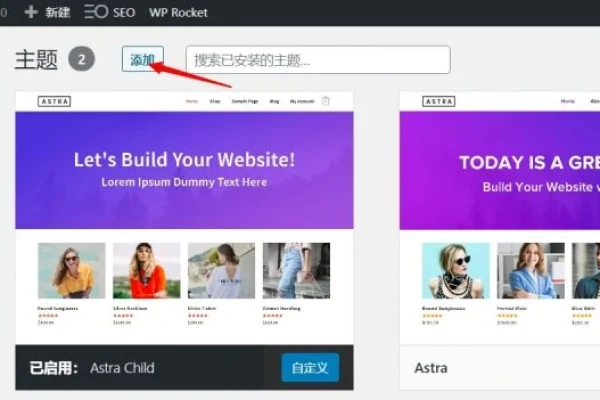Click the 添加 button to add theme

coord(143,59)
